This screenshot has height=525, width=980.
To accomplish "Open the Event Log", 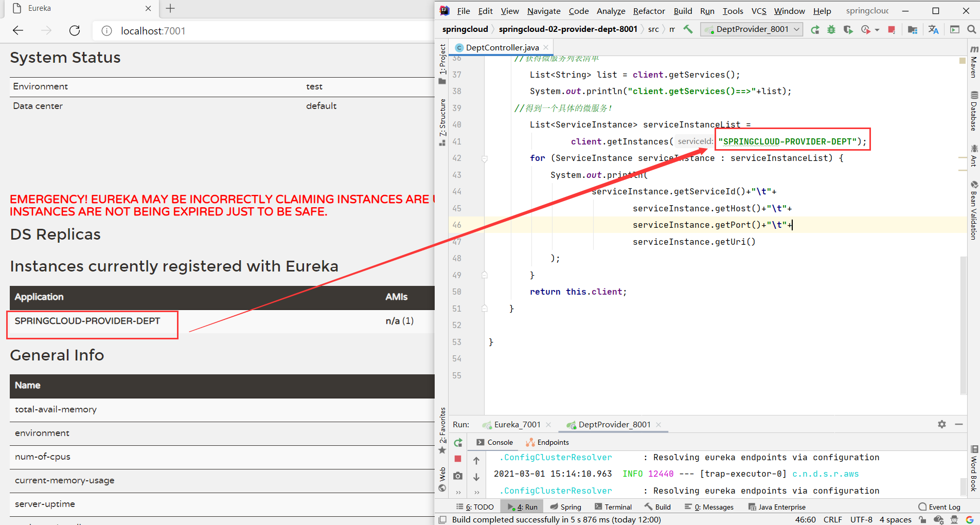I will click(x=939, y=507).
